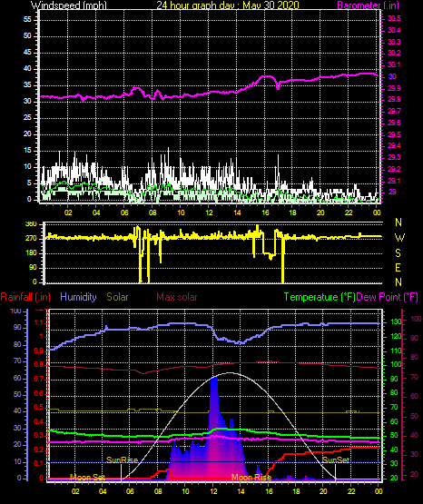
Task: Click the 180 value on wind direction axis
Action: (x=31, y=253)
